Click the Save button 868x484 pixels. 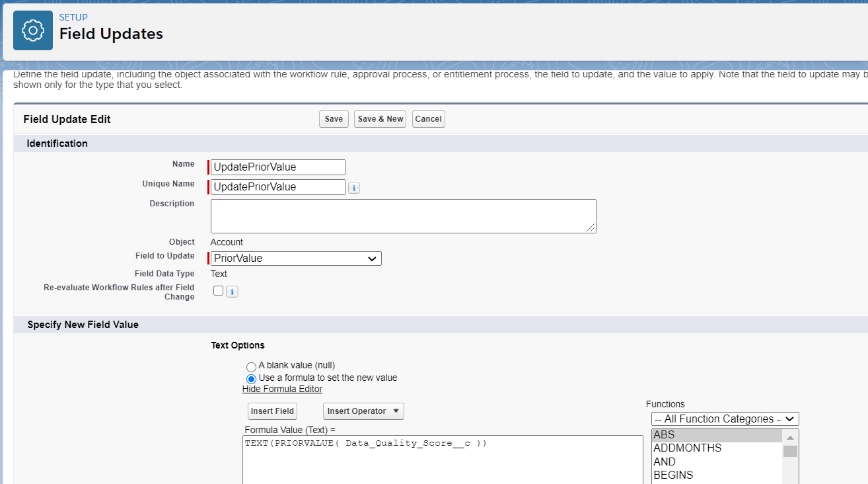pyautogui.click(x=333, y=119)
